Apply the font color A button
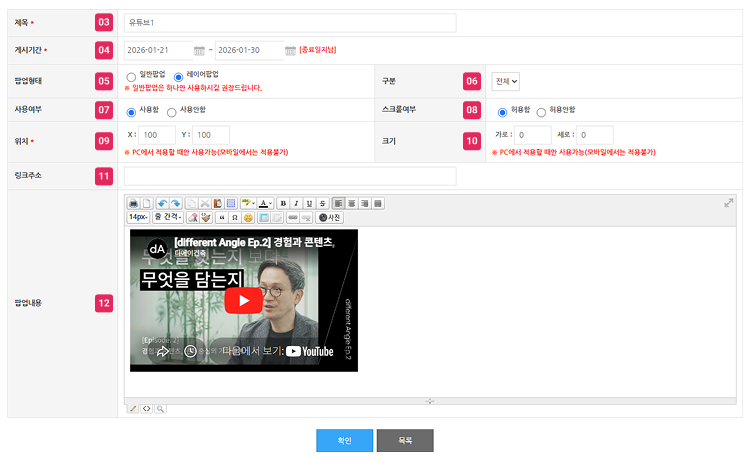Viewport: 750px width, 462px height. click(x=263, y=204)
